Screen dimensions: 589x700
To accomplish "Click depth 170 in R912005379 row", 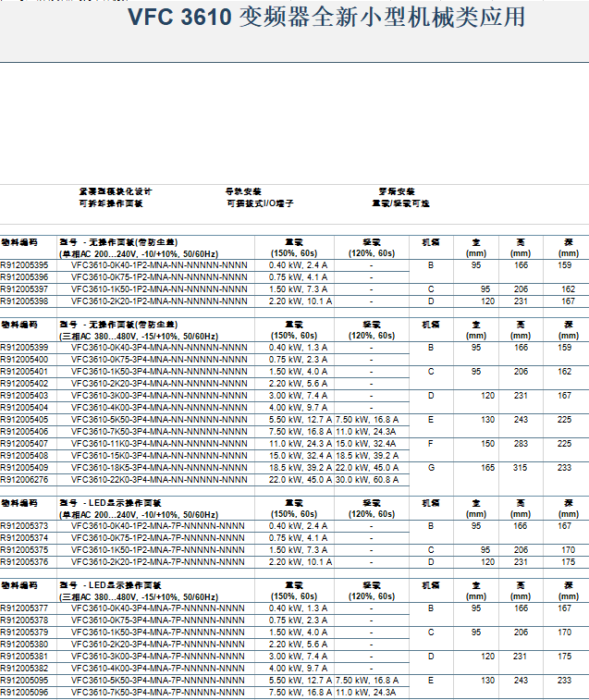I will (564, 632).
